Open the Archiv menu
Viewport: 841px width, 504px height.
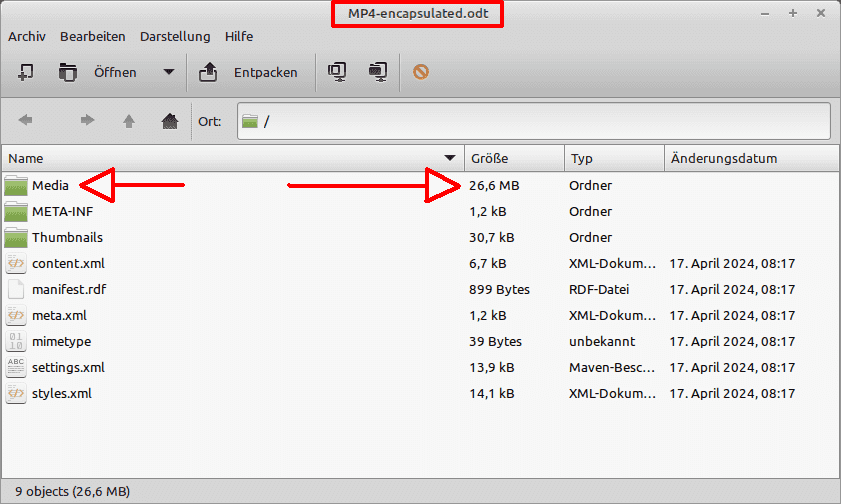[x=27, y=36]
